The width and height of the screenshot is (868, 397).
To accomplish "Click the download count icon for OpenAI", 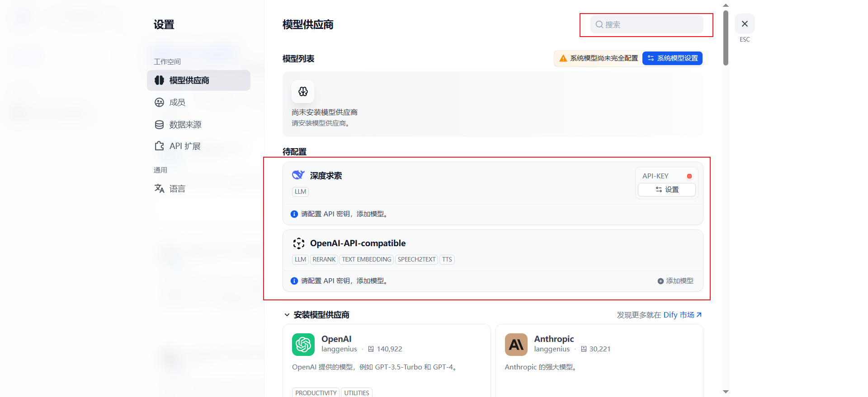I will pyautogui.click(x=371, y=349).
